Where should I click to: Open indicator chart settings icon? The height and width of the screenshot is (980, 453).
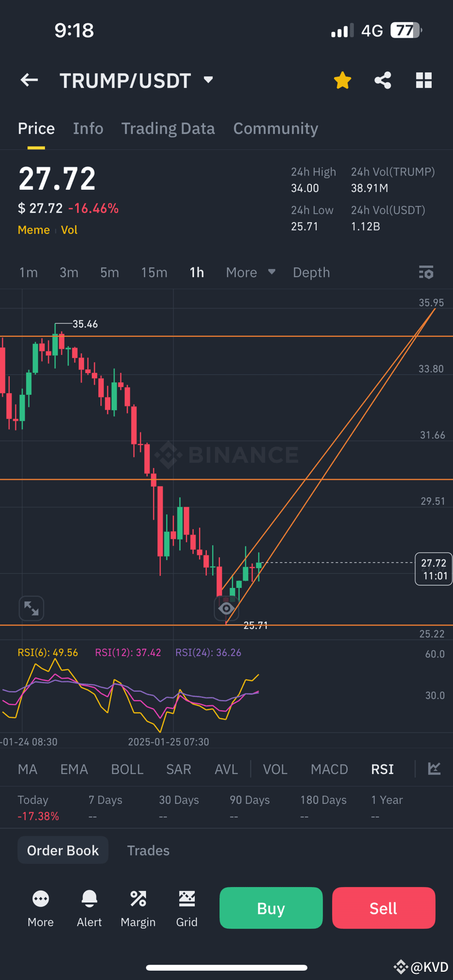434,768
